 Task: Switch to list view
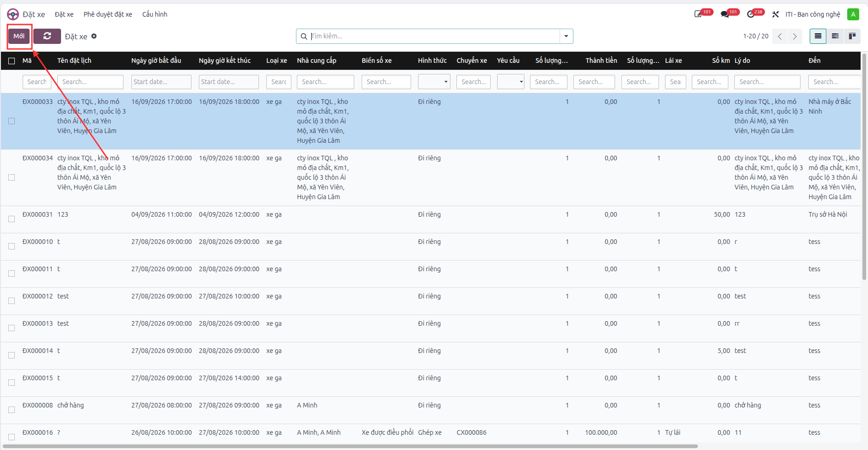(x=818, y=36)
